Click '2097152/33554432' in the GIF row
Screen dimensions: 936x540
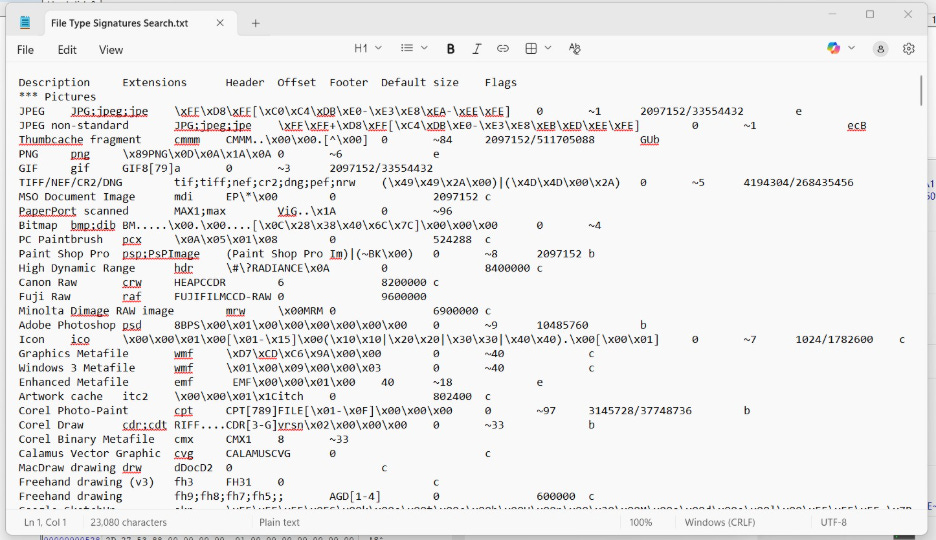[381, 168]
